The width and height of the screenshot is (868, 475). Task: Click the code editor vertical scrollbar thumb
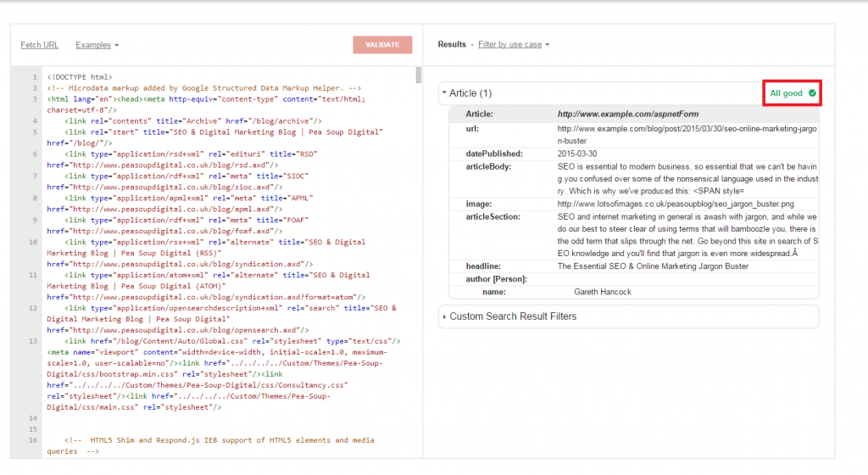419,75
